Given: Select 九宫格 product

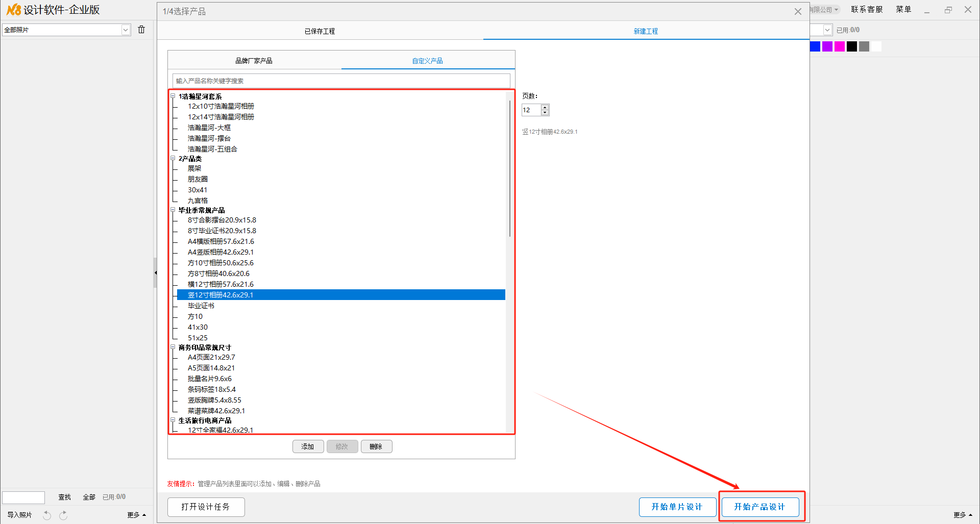Looking at the screenshot, I should click(198, 201).
